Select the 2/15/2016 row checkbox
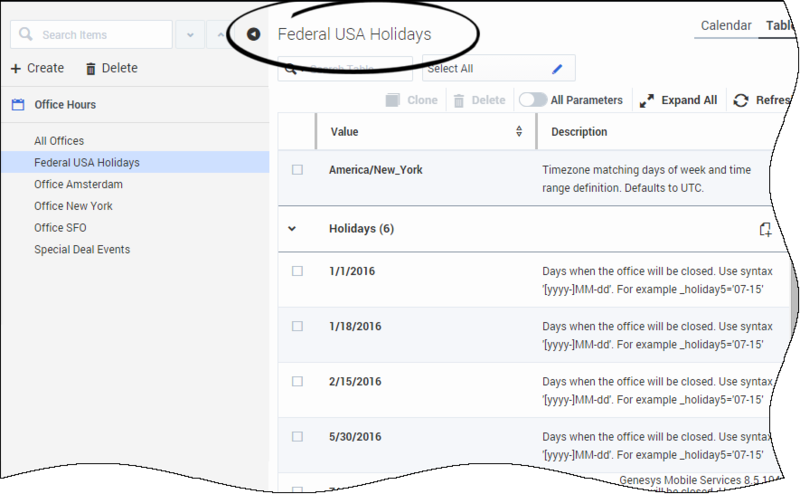Viewport: 800px width, 494px height. pyautogui.click(x=297, y=381)
